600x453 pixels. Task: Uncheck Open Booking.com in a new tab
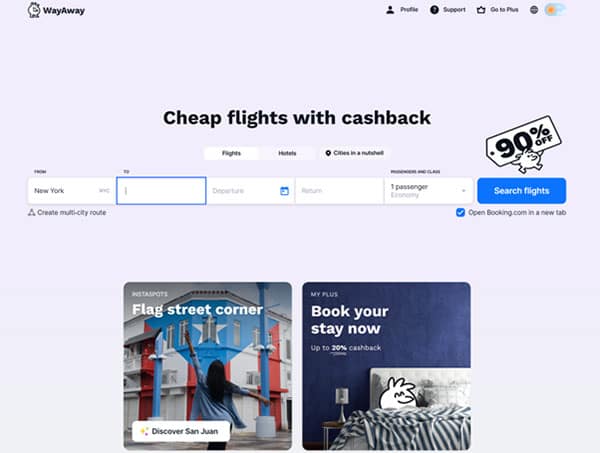click(460, 212)
